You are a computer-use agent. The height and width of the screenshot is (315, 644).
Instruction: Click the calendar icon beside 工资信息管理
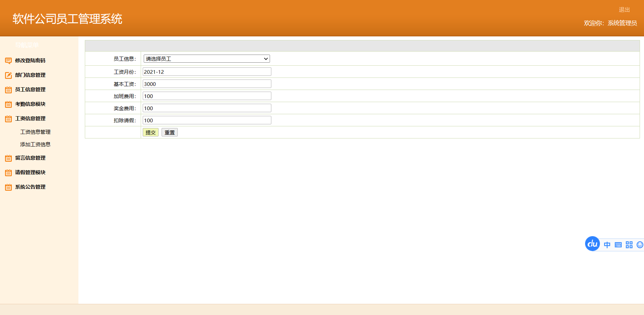[8, 119]
